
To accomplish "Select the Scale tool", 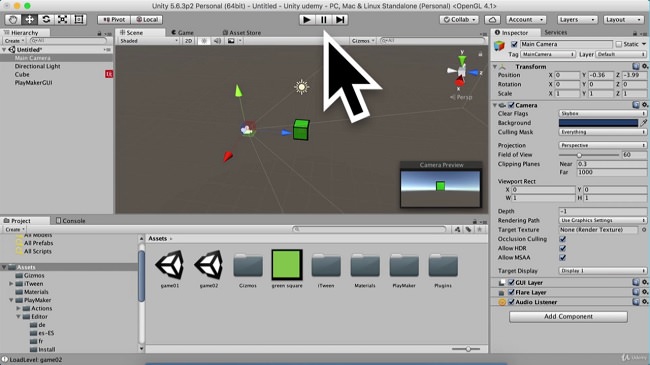I will click(62, 19).
